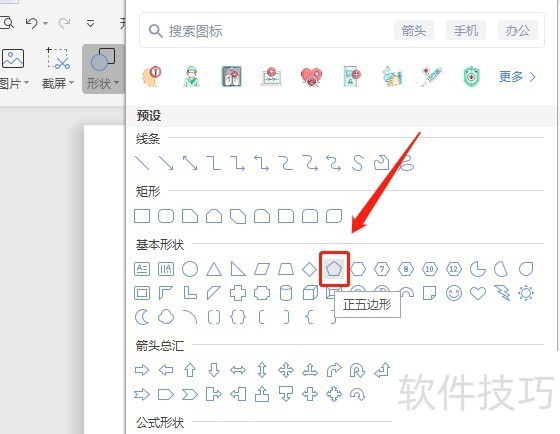Expand the undo history dropdown arrow
560x434 pixels.
coord(45,24)
